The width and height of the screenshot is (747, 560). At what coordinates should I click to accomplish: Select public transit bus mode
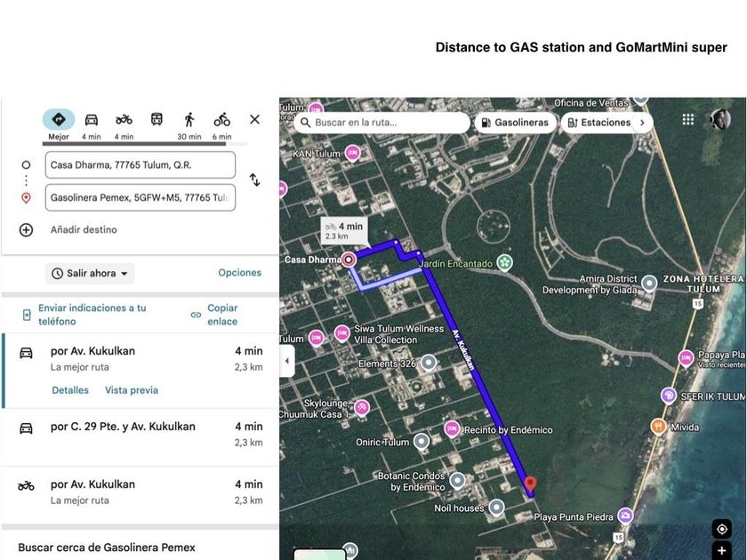point(157,119)
